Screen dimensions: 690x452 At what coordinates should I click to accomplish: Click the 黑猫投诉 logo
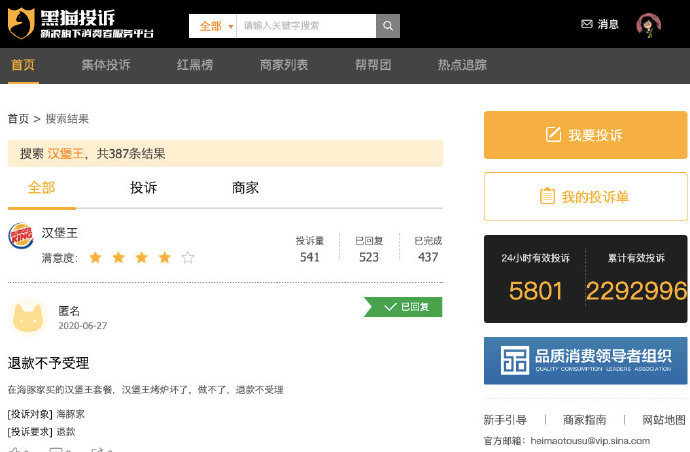pos(81,24)
